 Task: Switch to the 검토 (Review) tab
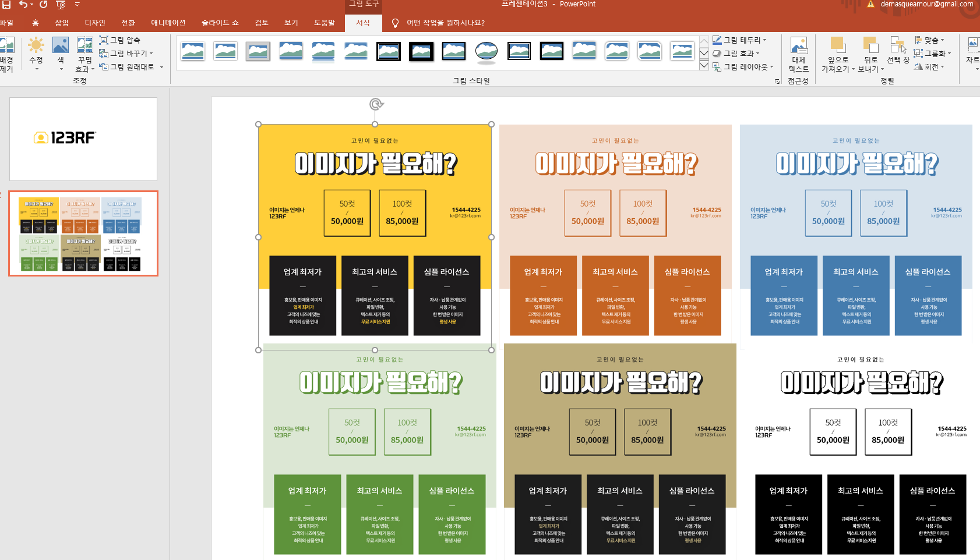262,23
